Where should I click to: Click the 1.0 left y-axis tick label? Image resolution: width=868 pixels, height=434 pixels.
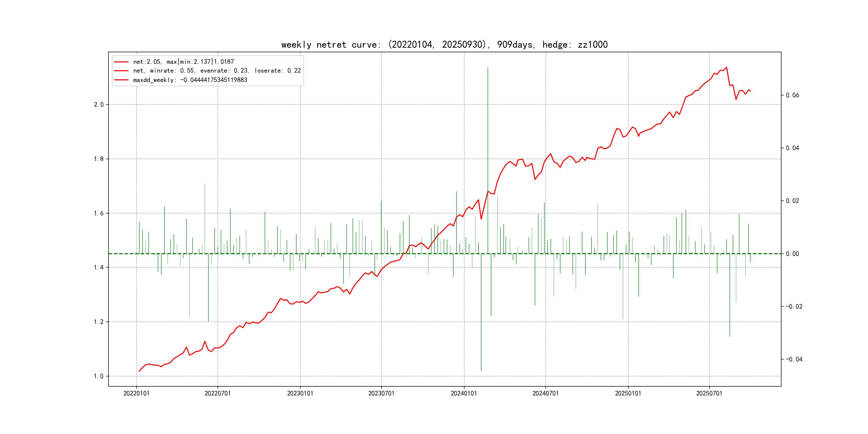98,376
